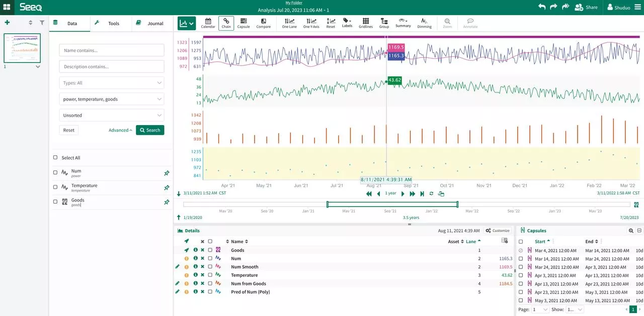This screenshot has height=316, width=644.
Task: Open the Unsorted sort dropdown
Action: pyautogui.click(x=112, y=115)
